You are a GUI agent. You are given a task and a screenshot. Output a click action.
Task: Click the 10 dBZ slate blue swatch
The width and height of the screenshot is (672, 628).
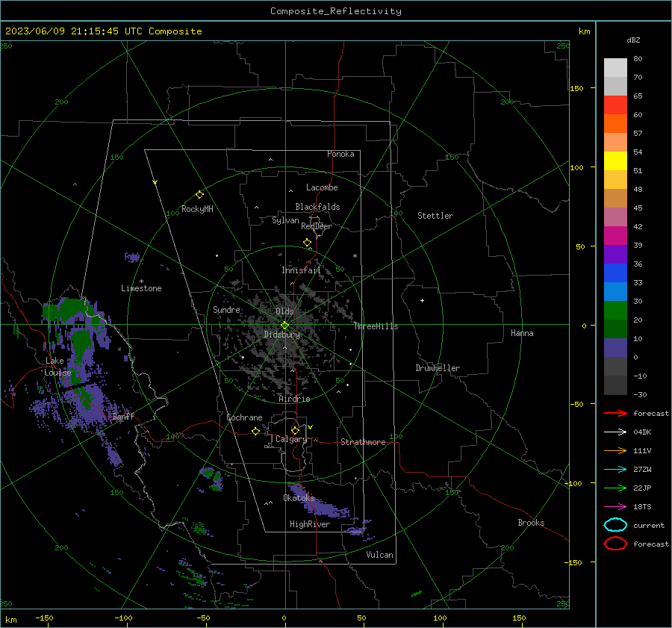(615, 347)
